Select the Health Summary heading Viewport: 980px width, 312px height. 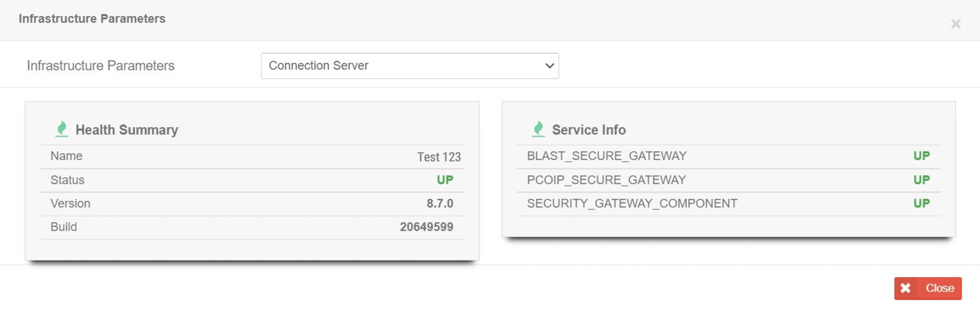tap(127, 130)
